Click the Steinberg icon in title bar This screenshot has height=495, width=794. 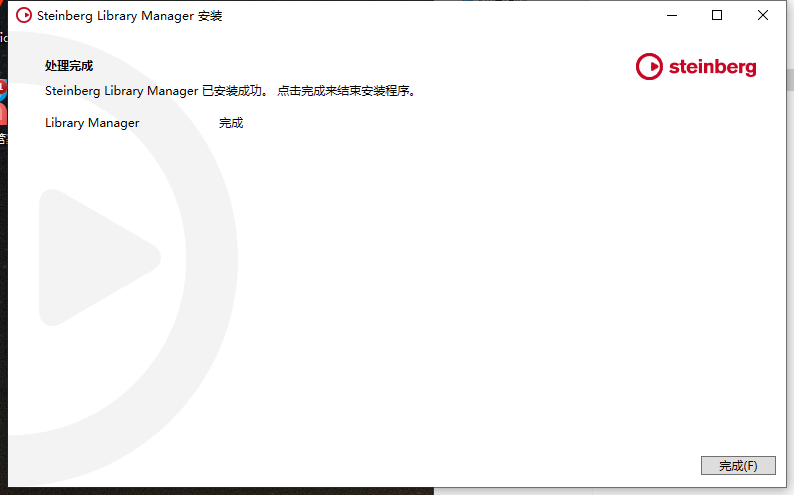tap(24, 16)
